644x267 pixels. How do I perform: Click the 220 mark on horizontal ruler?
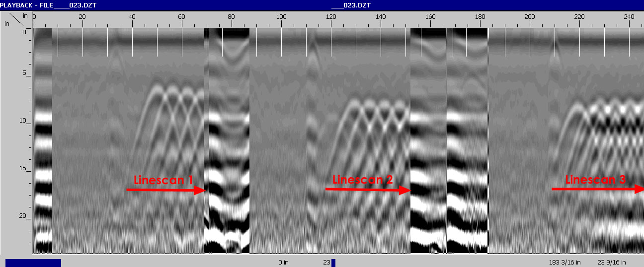point(579,17)
